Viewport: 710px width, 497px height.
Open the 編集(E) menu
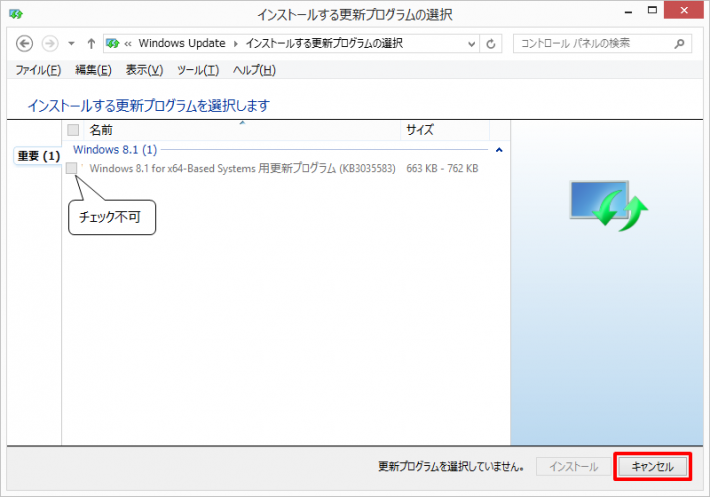click(x=93, y=70)
